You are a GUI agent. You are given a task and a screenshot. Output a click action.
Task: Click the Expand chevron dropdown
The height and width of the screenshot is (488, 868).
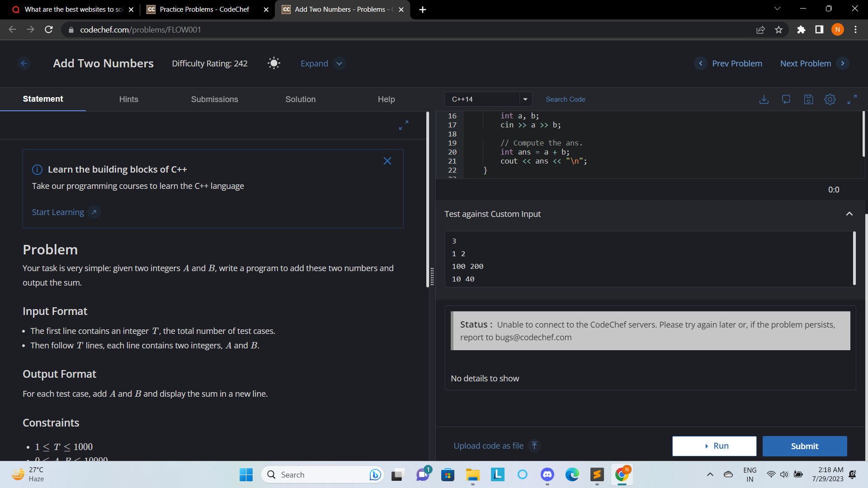tap(340, 64)
